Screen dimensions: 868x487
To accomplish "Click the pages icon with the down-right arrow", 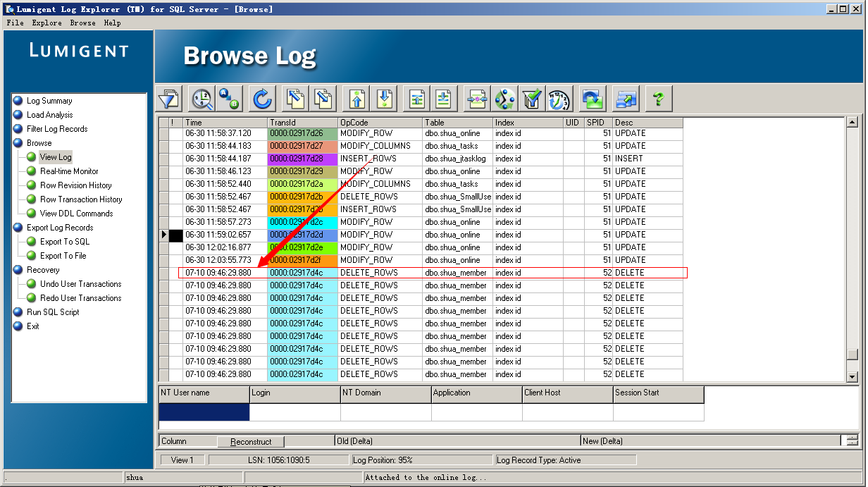I will coord(323,99).
